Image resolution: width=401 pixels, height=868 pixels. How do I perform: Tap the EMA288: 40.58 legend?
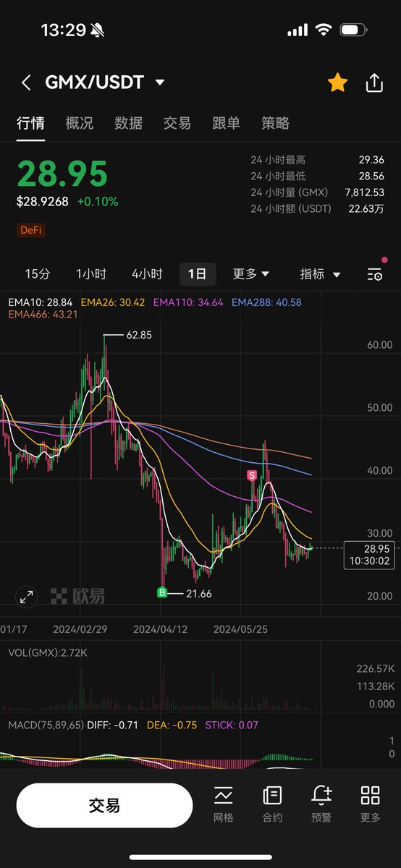(266, 302)
